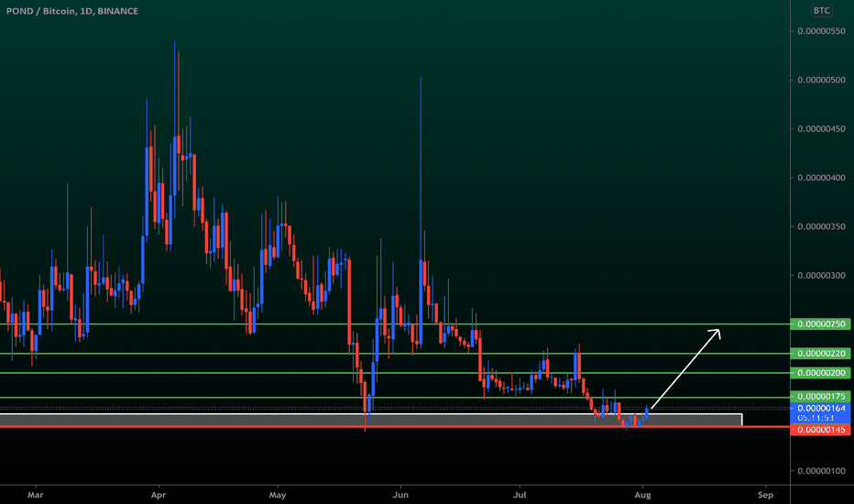Click the 0.00000450 price axis value

(x=821, y=129)
